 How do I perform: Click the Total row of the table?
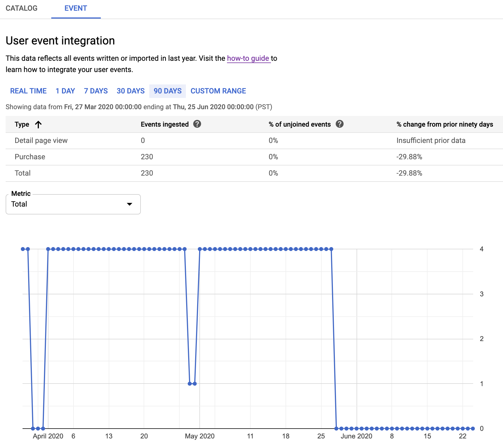(113, 173)
